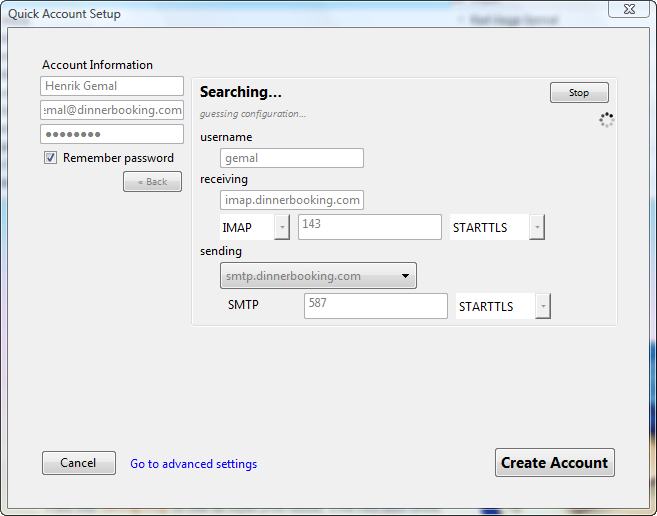Click the Back button
Screen dimensions: 657x516
153,182
